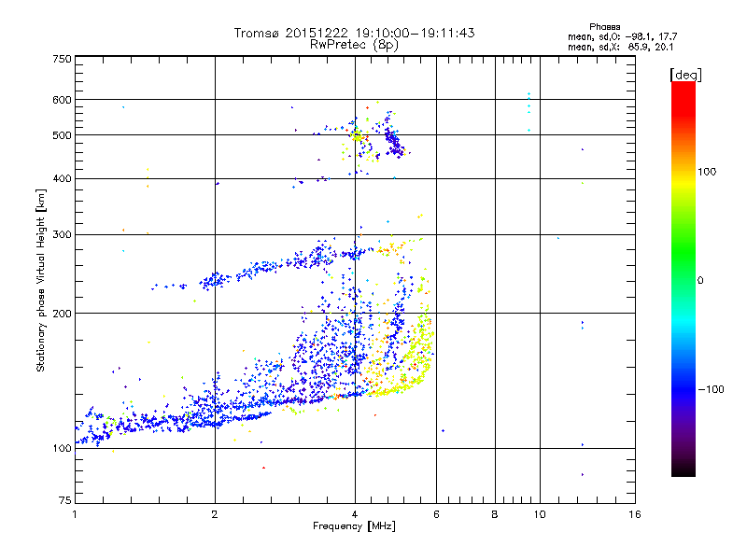747x560 pixels.
Task: Click y-axis tick label '500'
Action: click(62, 135)
